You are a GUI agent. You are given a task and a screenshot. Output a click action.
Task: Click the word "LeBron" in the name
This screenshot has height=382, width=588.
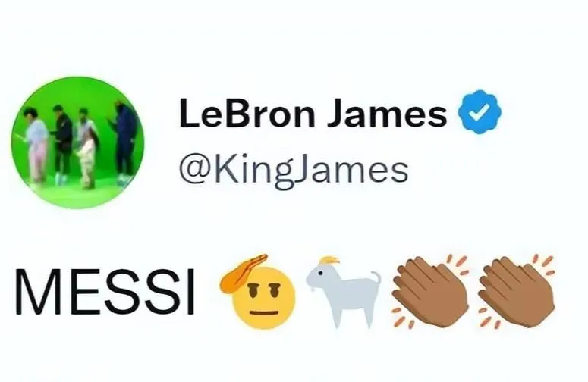click(247, 114)
